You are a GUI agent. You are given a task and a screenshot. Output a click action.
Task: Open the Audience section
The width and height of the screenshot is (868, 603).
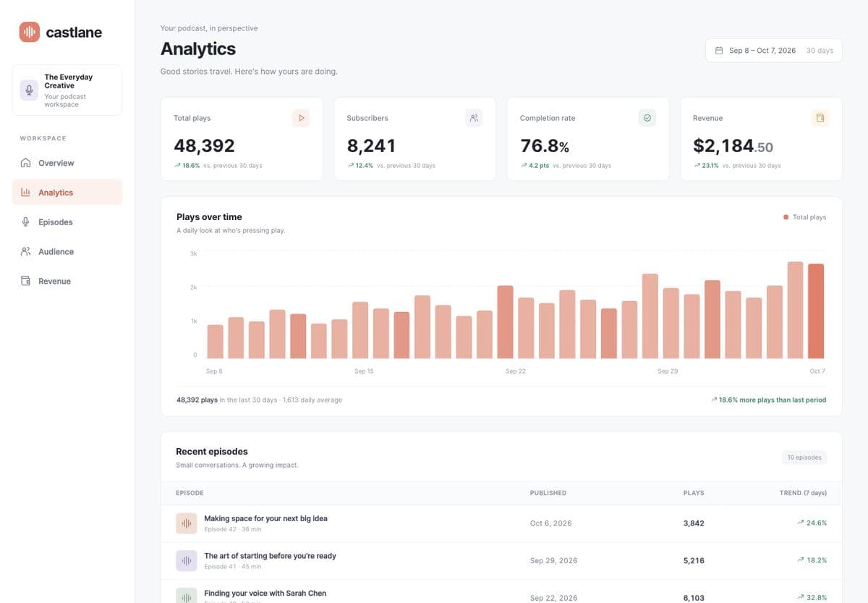click(x=67, y=252)
